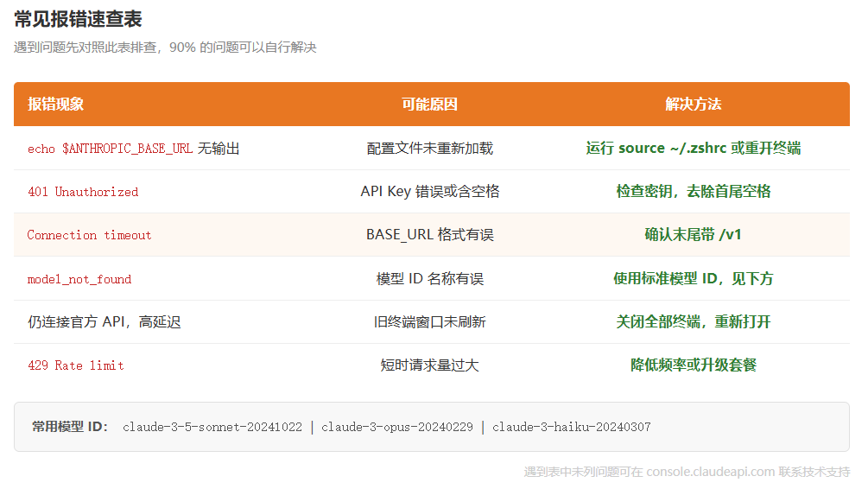Image resolution: width=868 pixels, height=489 pixels.
Task: Select the 401 Unauthorized error text
Action: [83, 192]
